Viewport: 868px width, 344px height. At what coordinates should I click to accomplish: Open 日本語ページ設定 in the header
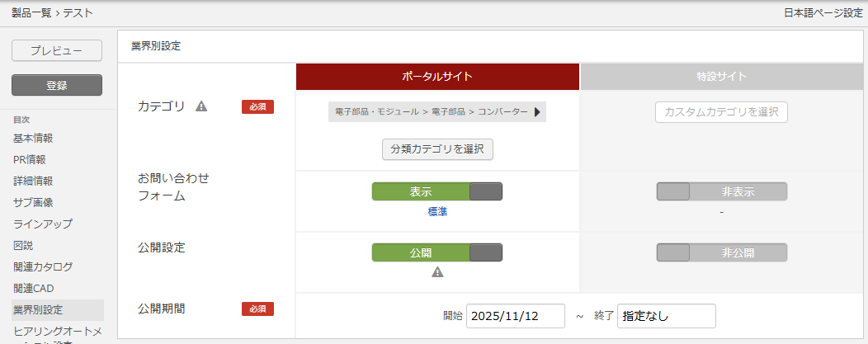click(x=823, y=13)
